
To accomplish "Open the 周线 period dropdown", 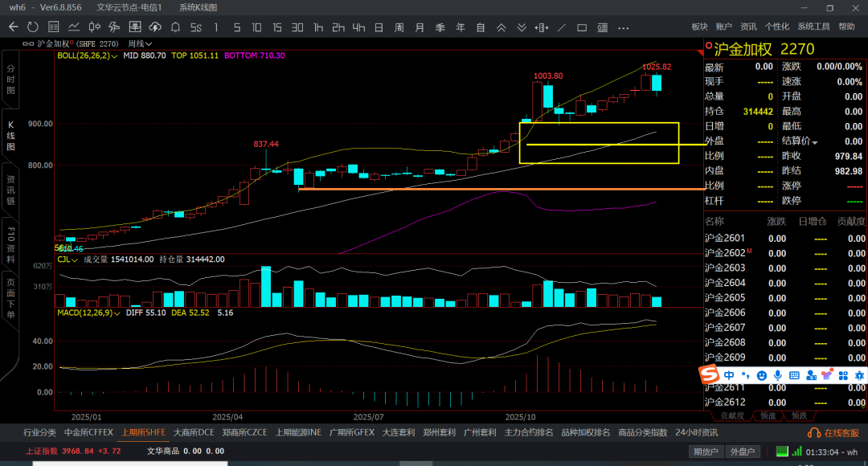I will click(140, 43).
